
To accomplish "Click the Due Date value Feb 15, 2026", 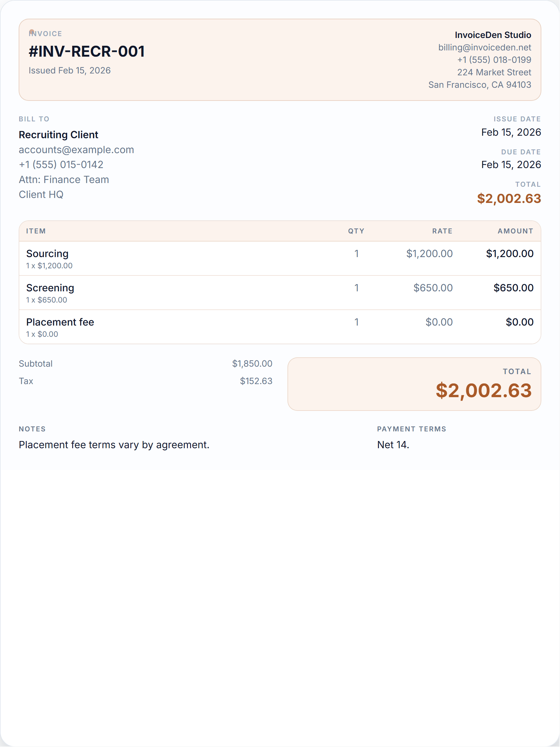I will (511, 164).
